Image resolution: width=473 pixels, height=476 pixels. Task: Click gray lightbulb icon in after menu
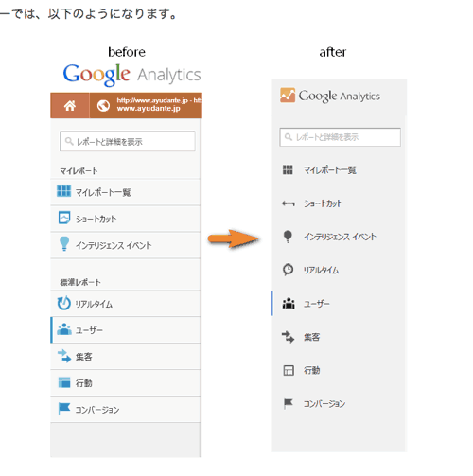(x=288, y=237)
